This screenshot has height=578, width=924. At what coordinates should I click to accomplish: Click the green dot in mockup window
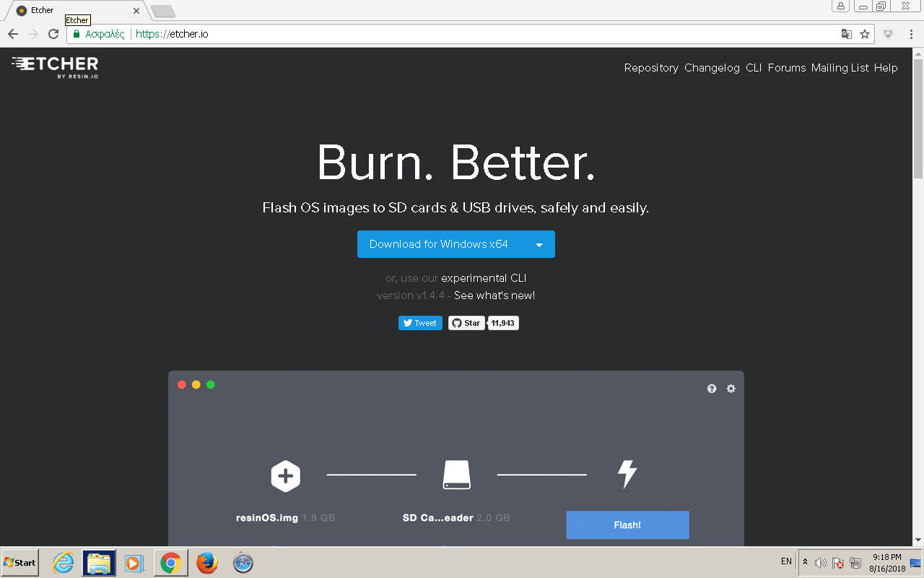coord(211,384)
